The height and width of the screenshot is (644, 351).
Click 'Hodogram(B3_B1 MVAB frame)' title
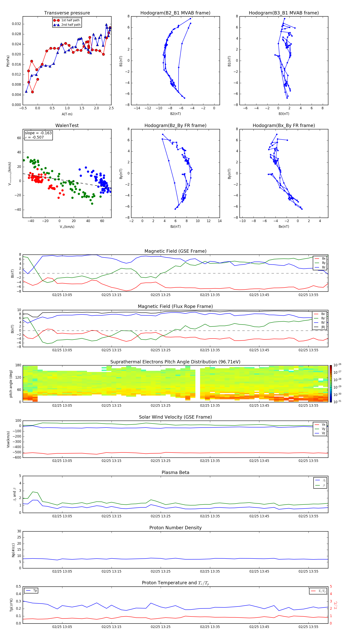pos(284,13)
